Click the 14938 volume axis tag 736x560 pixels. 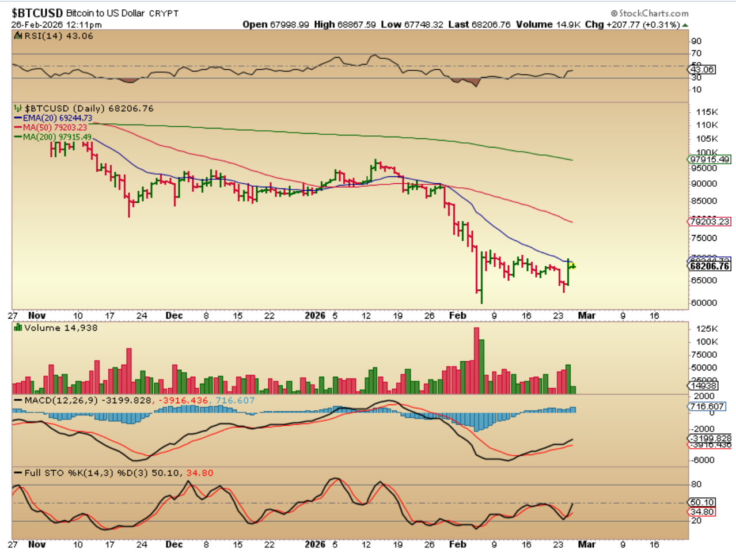point(703,385)
